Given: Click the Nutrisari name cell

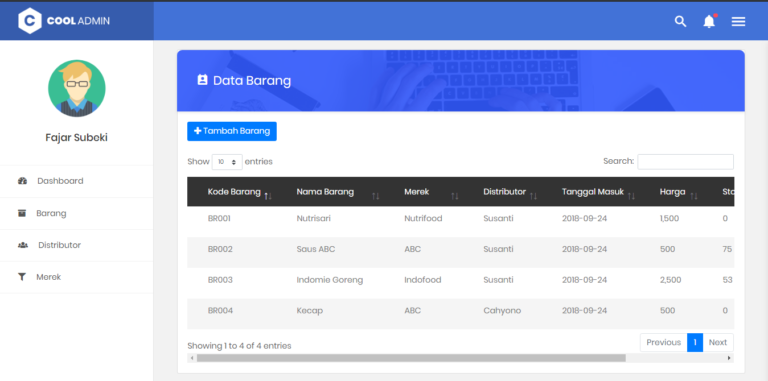Looking at the screenshot, I should pos(313,218).
